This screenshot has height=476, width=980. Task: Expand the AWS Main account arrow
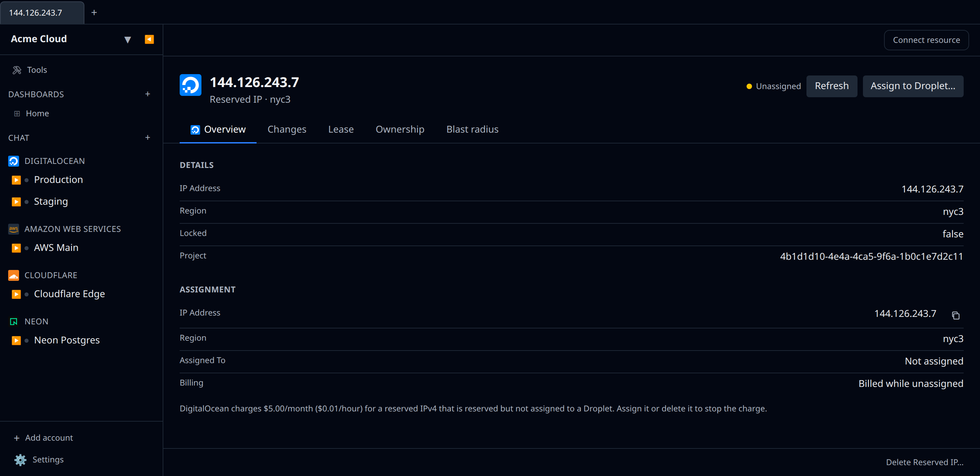(x=16, y=248)
